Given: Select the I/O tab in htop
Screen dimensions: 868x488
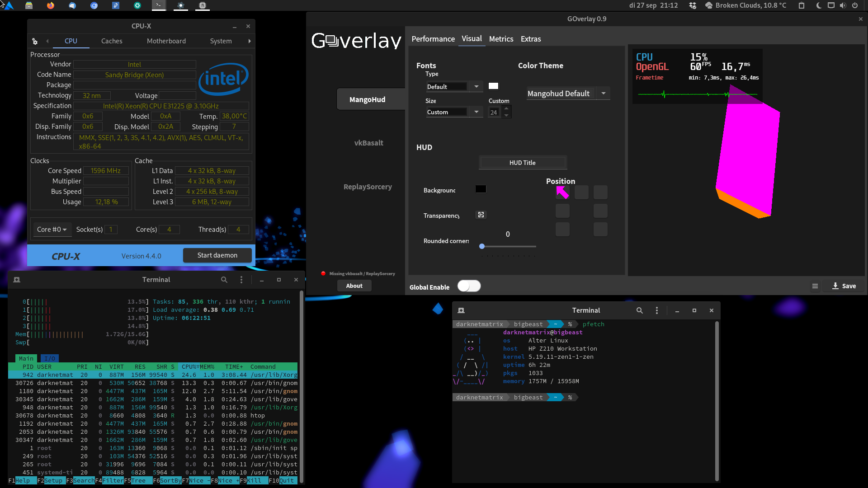Looking at the screenshot, I should click(x=50, y=358).
